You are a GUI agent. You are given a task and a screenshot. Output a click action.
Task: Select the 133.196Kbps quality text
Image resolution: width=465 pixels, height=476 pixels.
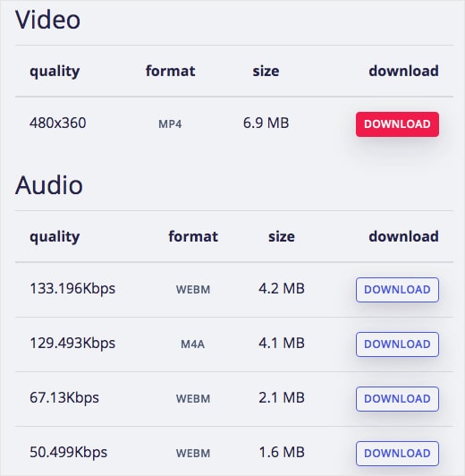tap(72, 288)
